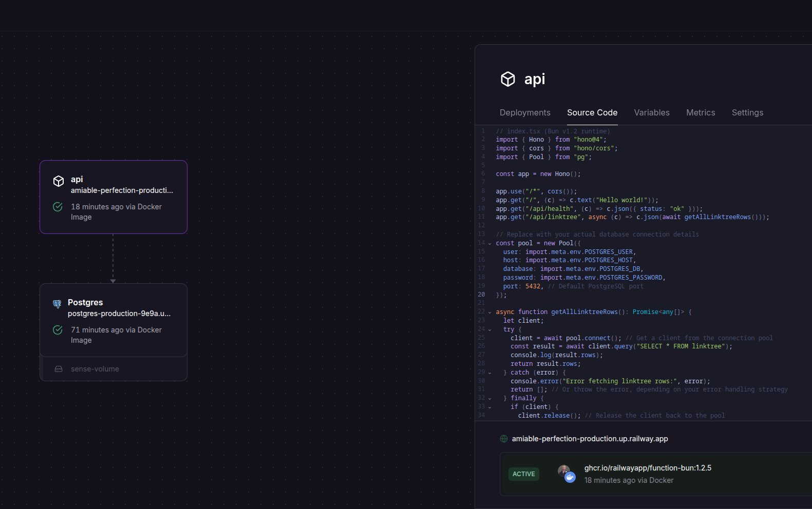Click code line 'const app = new Hono();'

538,174
